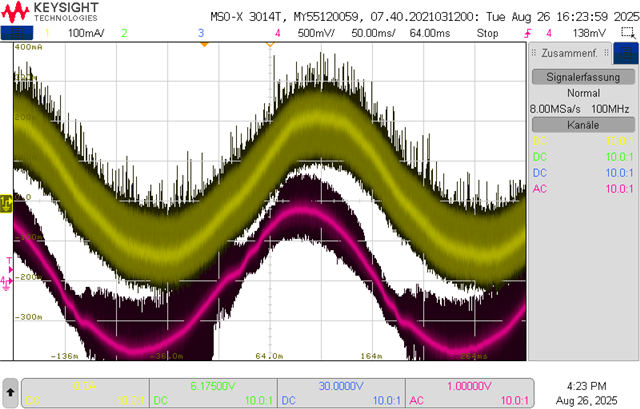
Task: Select channel 4 indicator in top bar
Action: tap(278, 33)
